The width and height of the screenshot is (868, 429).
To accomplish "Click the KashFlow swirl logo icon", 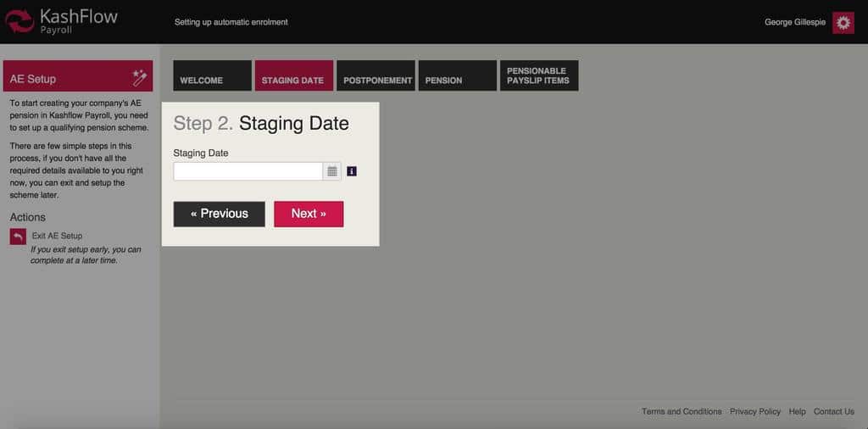I will [x=19, y=21].
